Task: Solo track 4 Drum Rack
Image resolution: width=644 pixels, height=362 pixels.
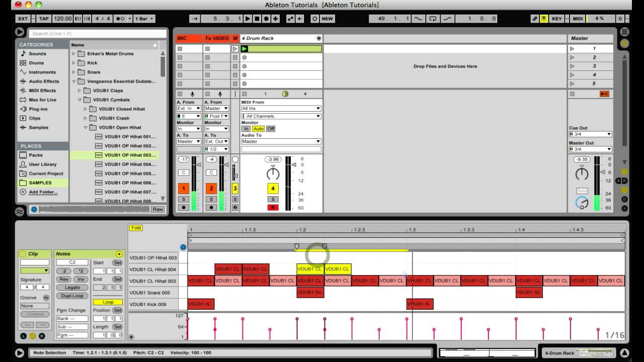Action: pos(273,199)
